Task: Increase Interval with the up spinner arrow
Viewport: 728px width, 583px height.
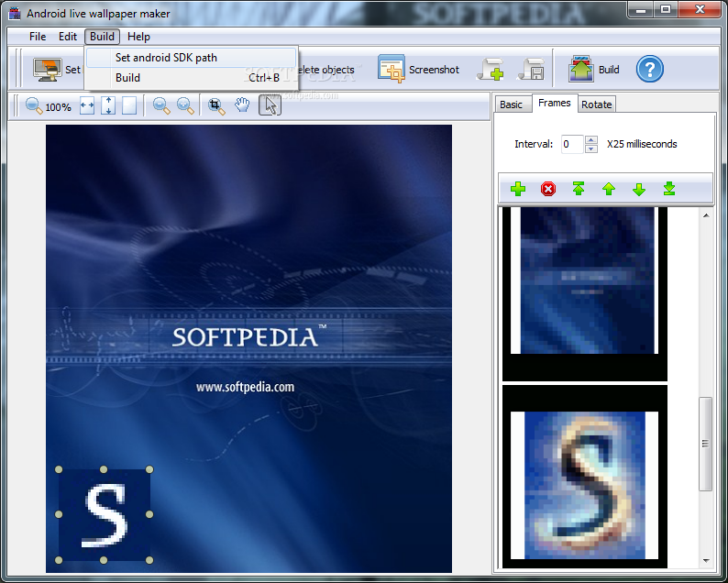Action: tap(591, 139)
